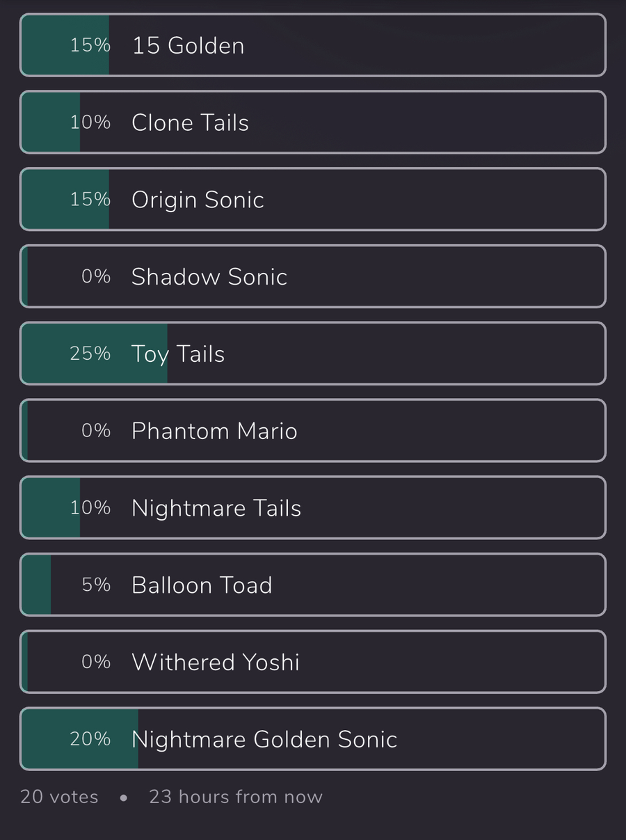Click the 0% result beside Phantom Mario
Viewport: 626px width, 840px height.
(97, 431)
